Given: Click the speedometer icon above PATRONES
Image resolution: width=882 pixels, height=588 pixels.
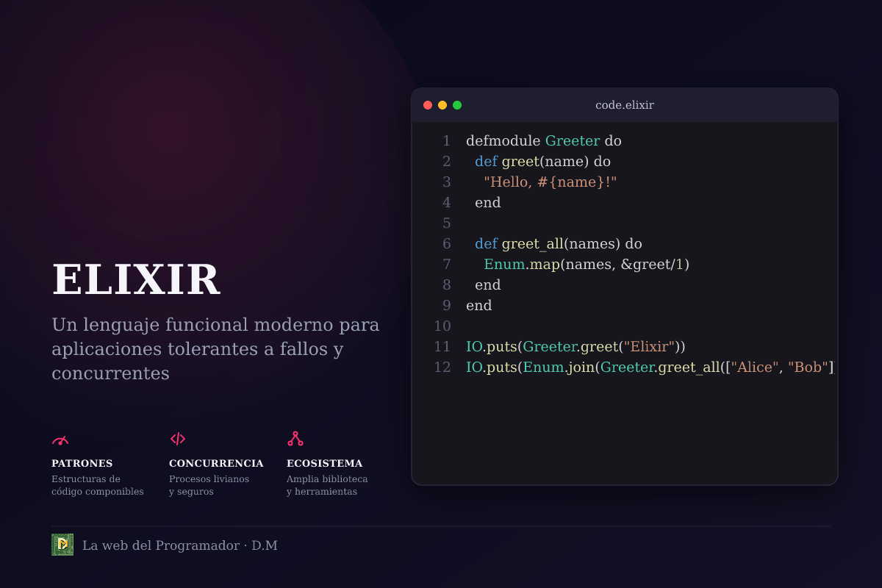Looking at the screenshot, I should [60, 440].
